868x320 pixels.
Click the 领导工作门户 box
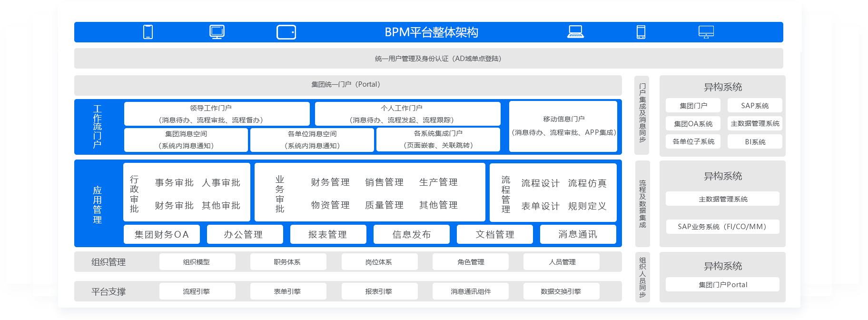[x=217, y=114]
